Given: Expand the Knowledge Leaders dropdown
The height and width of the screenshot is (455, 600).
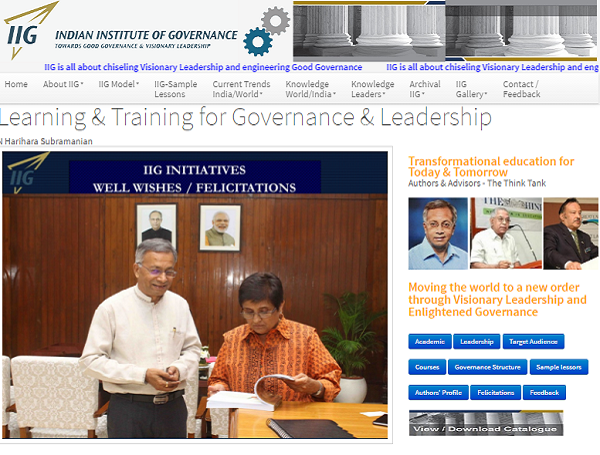Looking at the screenshot, I should coord(373,89).
